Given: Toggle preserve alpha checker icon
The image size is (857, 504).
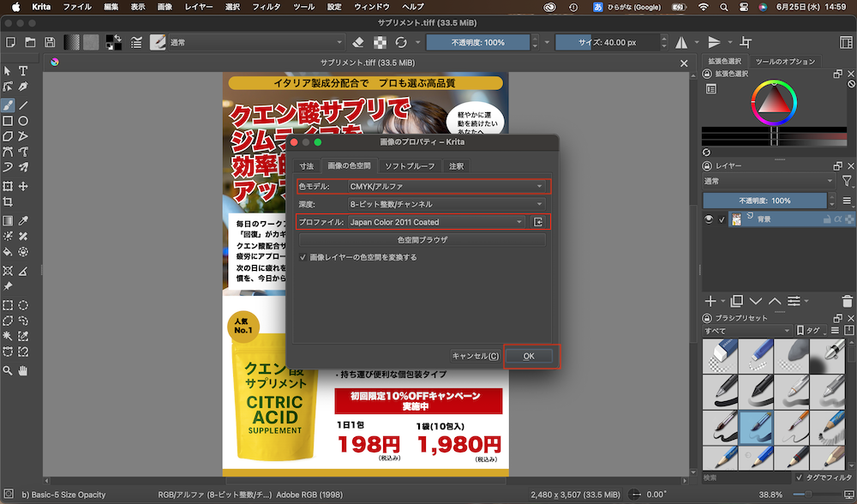Looking at the screenshot, I should point(380,42).
